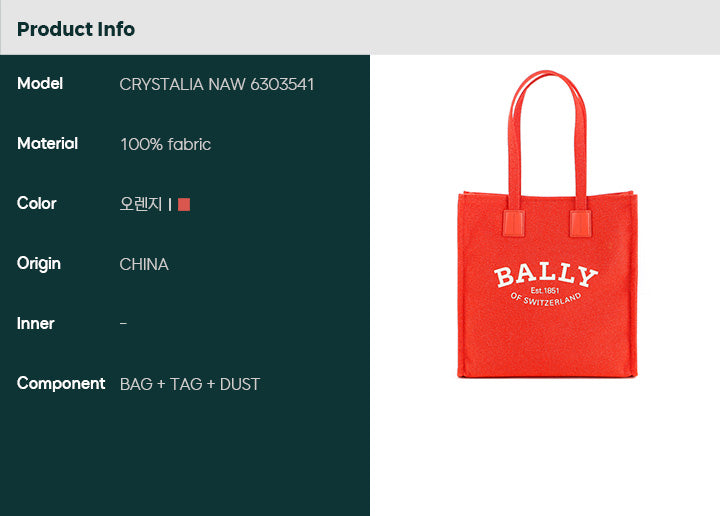720x516 pixels.
Task: Click the Component label
Action: point(61,384)
